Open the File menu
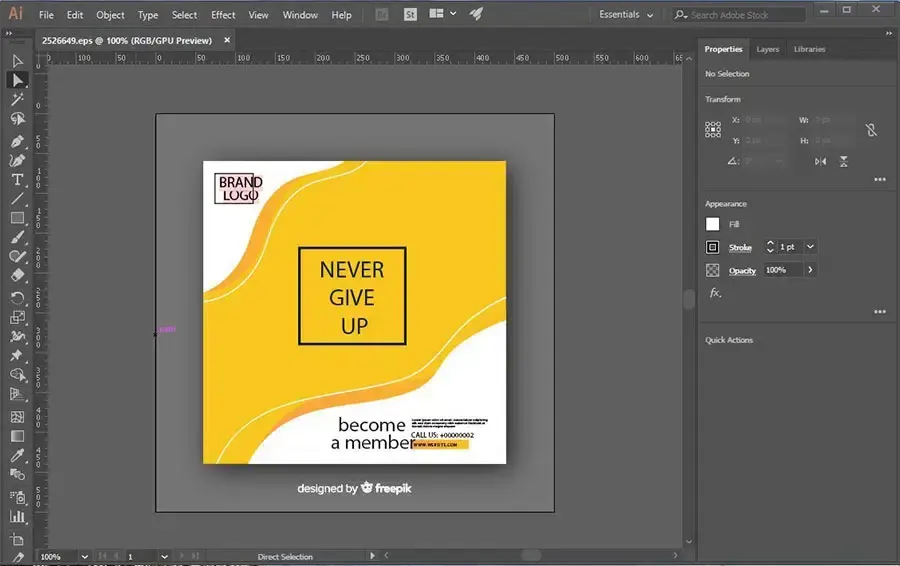The height and width of the screenshot is (566, 900). tap(46, 15)
